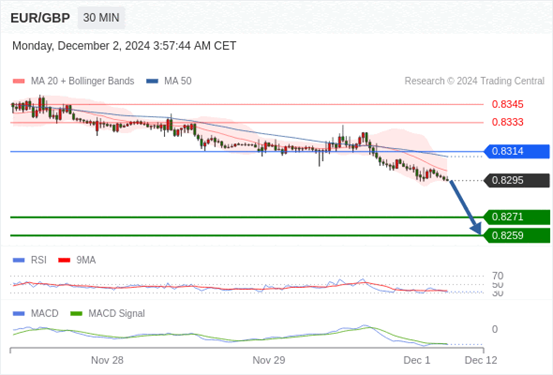Click the EUR/GBP pair title
The width and height of the screenshot is (553, 375).
[x=40, y=18]
